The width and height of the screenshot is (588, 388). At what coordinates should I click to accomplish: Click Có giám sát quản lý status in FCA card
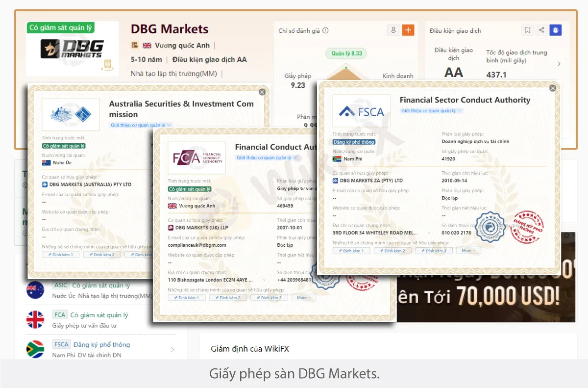tap(190, 189)
